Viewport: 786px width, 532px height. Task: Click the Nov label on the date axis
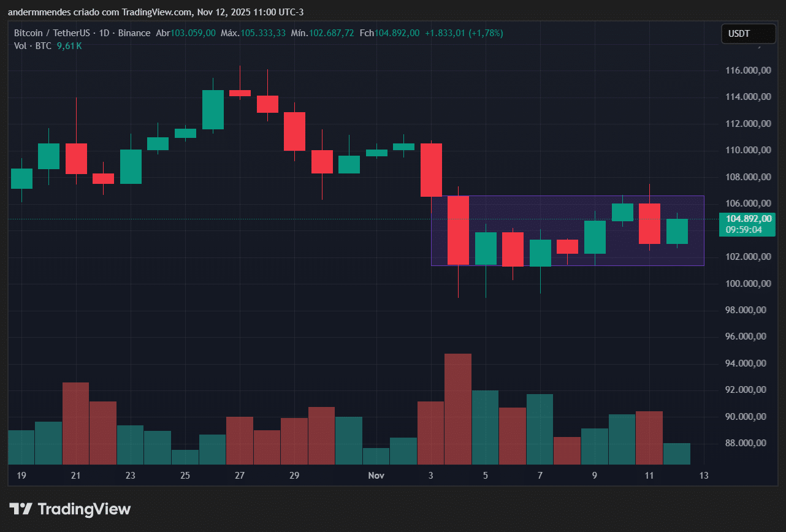point(376,476)
